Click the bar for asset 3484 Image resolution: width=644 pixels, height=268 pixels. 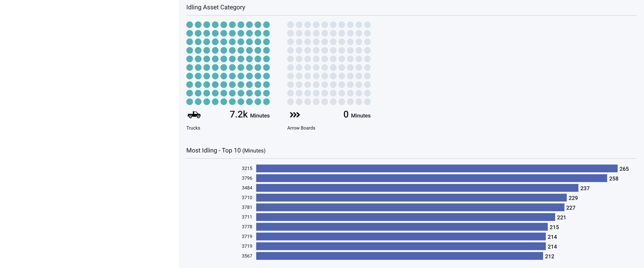(417, 188)
